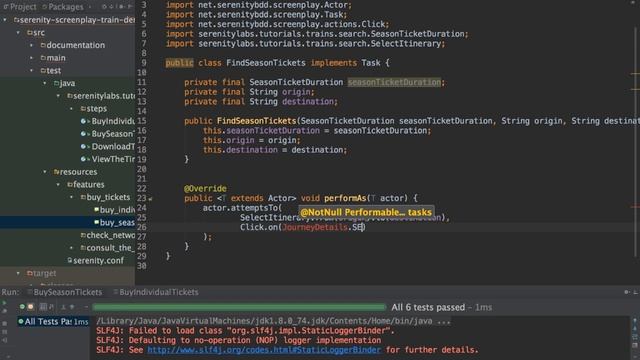Select the All Tests Passed result row
This screenshot has height=360, width=640.
(x=53, y=322)
